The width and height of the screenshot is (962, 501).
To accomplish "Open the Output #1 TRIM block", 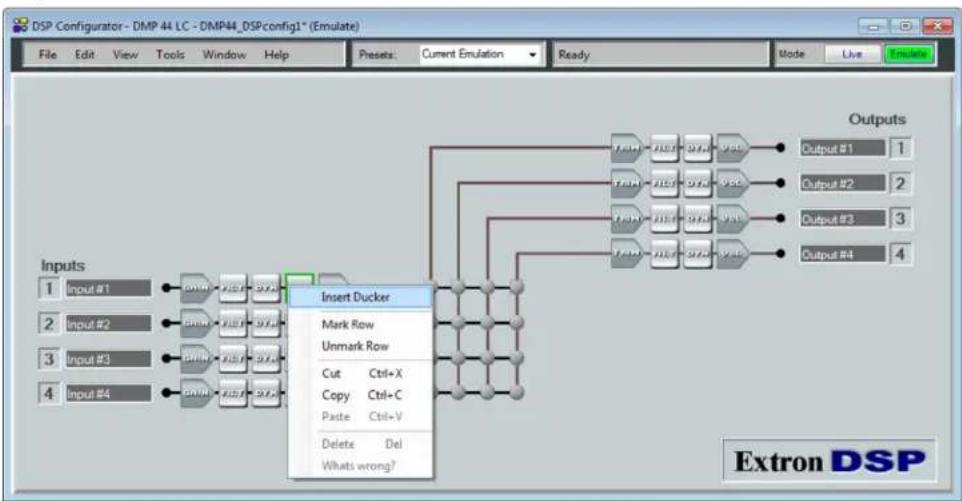I will [627, 148].
